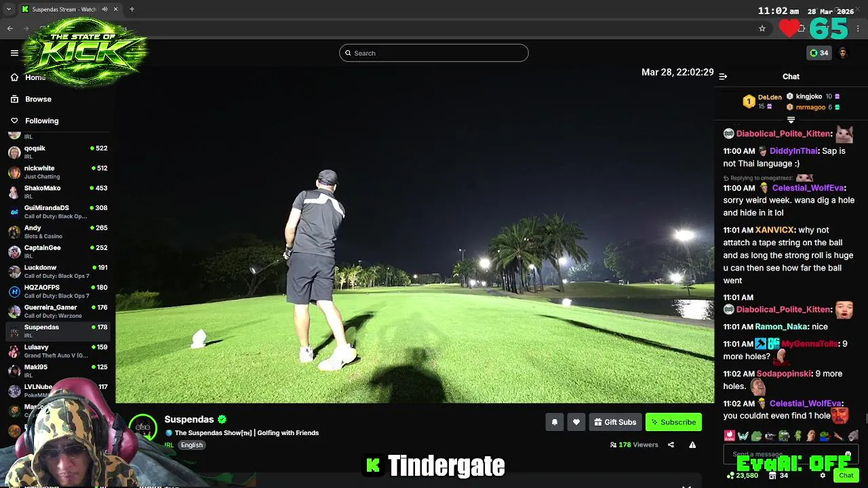The image size is (868, 488).
Task: Select the English language tag
Action: coord(192,445)
